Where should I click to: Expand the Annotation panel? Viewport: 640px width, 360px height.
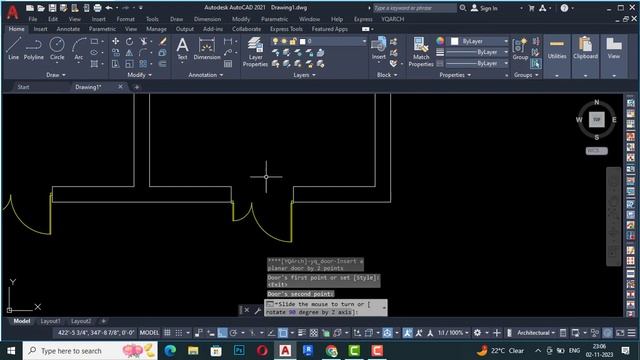pyautogui.click(x=206, y=75)
